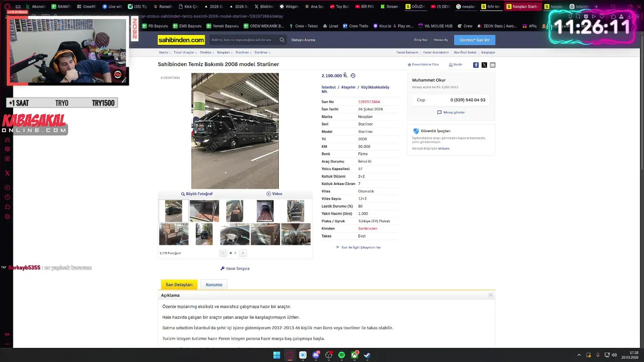Click Favori Aramalarım link
644x362 pixels.
436,52
